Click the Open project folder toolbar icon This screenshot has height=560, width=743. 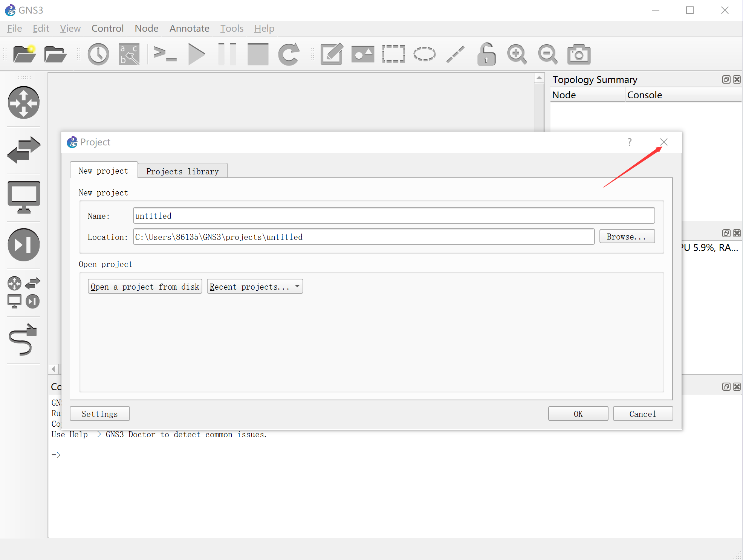click(x=55, y=54)
